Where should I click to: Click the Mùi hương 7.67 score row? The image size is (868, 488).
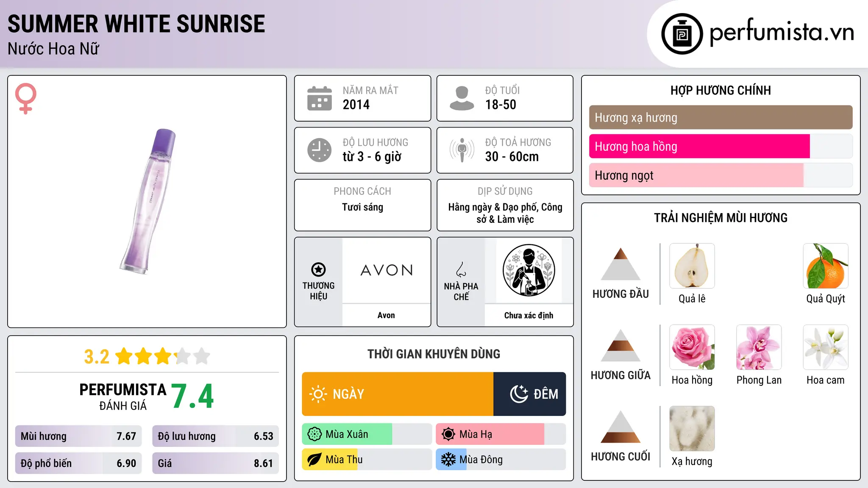point(78,436)
